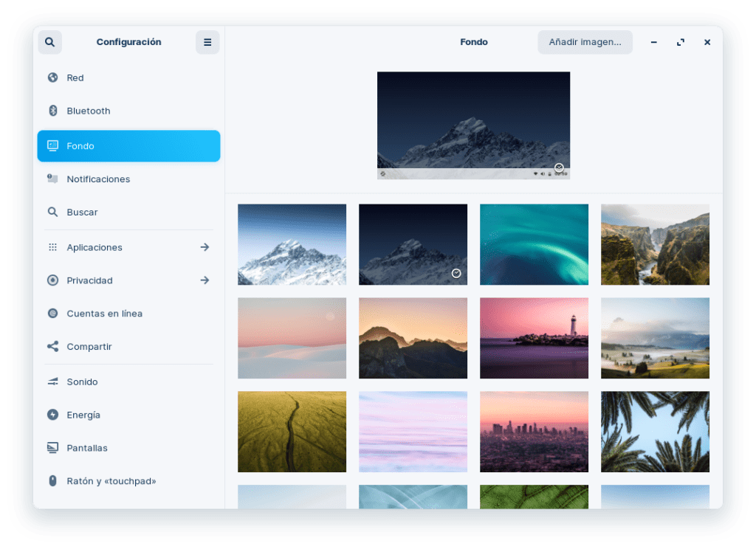756x549 pixels.
Task: Select the green leaf wallpaper
Action: (x=534, y=497)
